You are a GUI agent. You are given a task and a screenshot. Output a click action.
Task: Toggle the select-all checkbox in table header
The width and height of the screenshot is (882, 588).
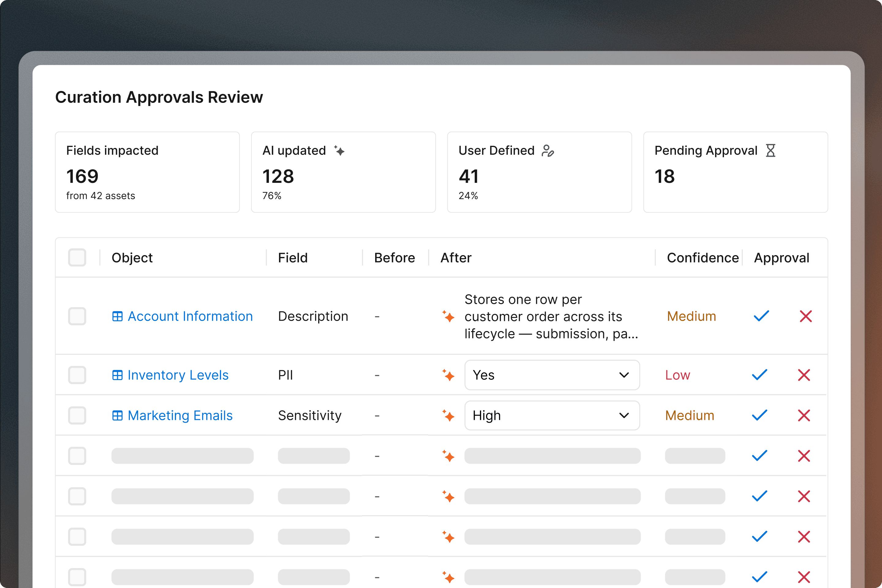[x=77, y=257]
